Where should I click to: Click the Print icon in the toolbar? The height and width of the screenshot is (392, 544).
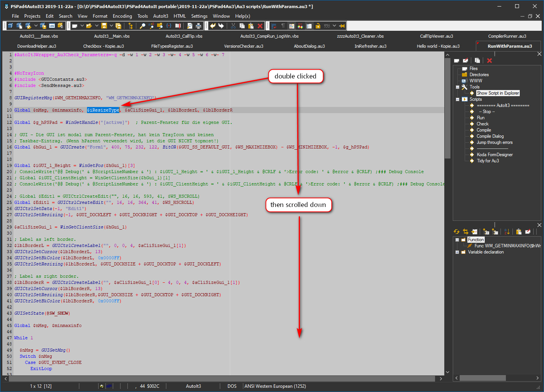coord(199,26)
